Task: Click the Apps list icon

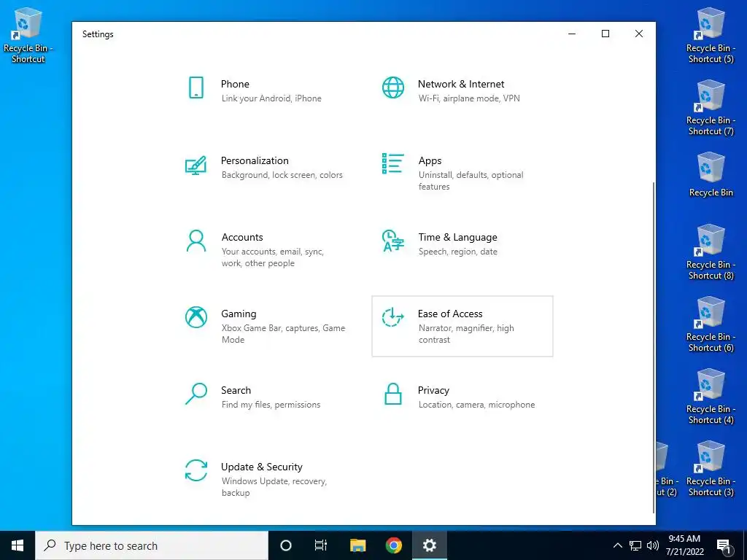Action: (x=393, y=163)
